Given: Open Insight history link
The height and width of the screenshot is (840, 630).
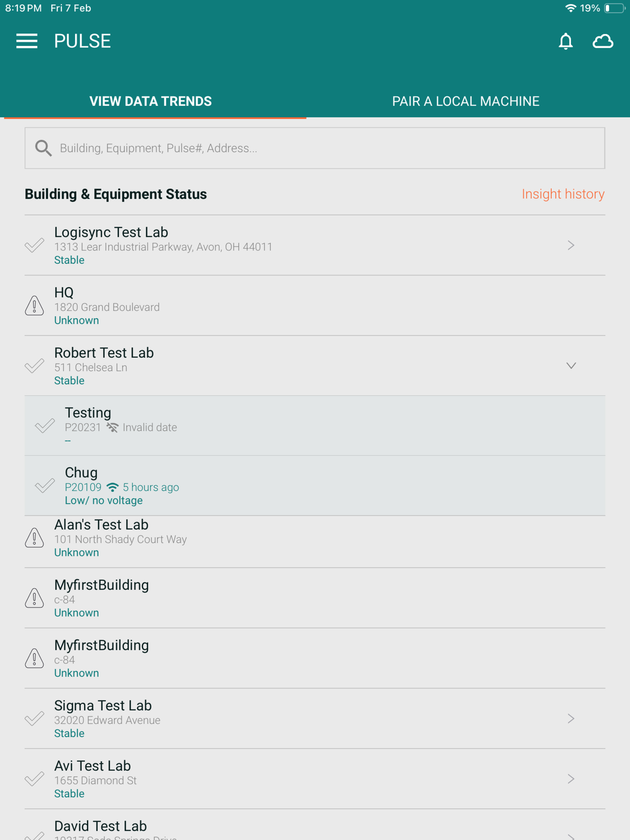Looking at the screenshot, I should pos(563,194).
